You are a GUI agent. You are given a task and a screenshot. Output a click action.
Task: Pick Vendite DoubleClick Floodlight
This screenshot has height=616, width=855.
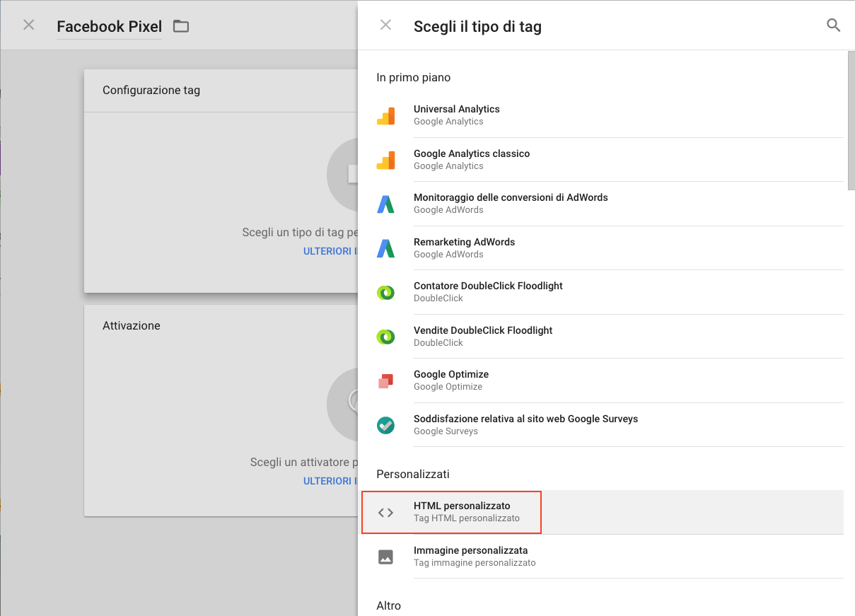610,337
